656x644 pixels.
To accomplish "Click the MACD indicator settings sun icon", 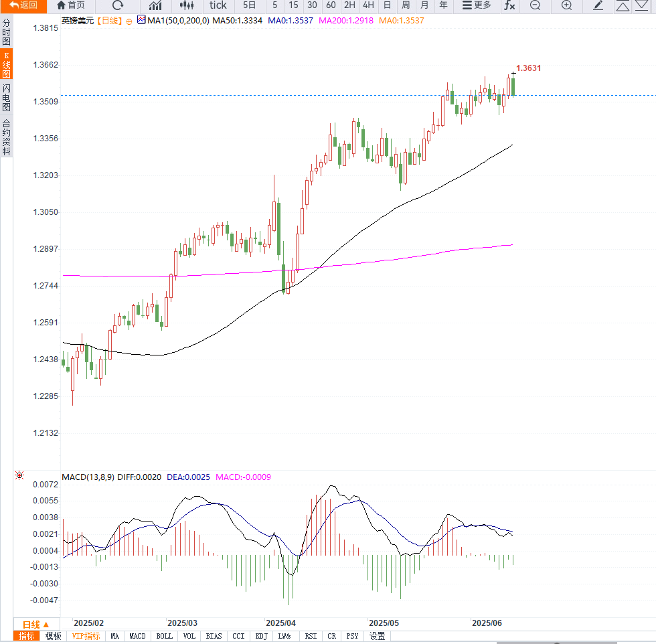I will coord(19,476).
